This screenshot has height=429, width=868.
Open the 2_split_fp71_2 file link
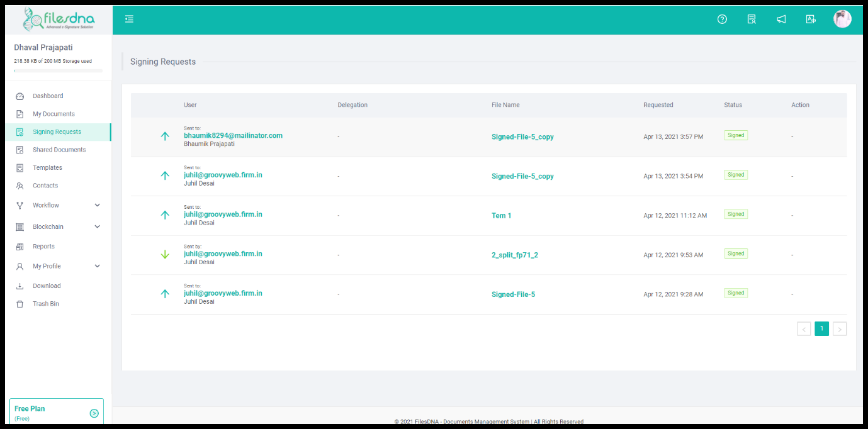pyautogui.click(x=515, y=255)
